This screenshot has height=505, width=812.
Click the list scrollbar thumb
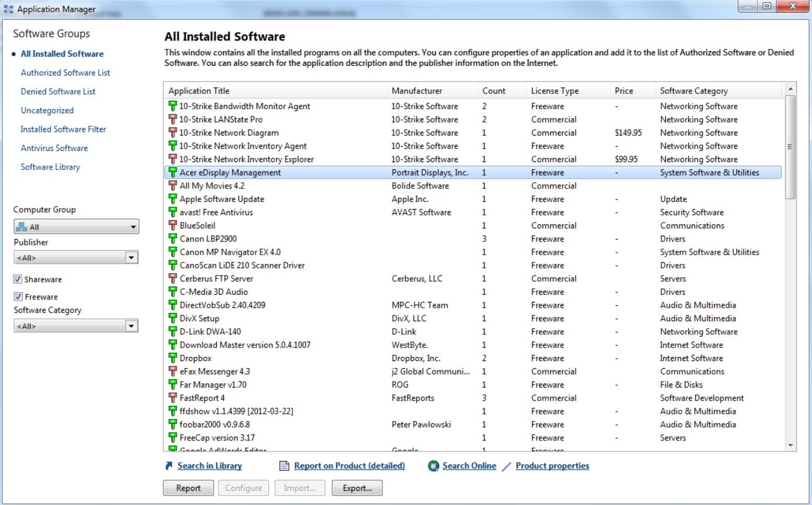(790, 147)
